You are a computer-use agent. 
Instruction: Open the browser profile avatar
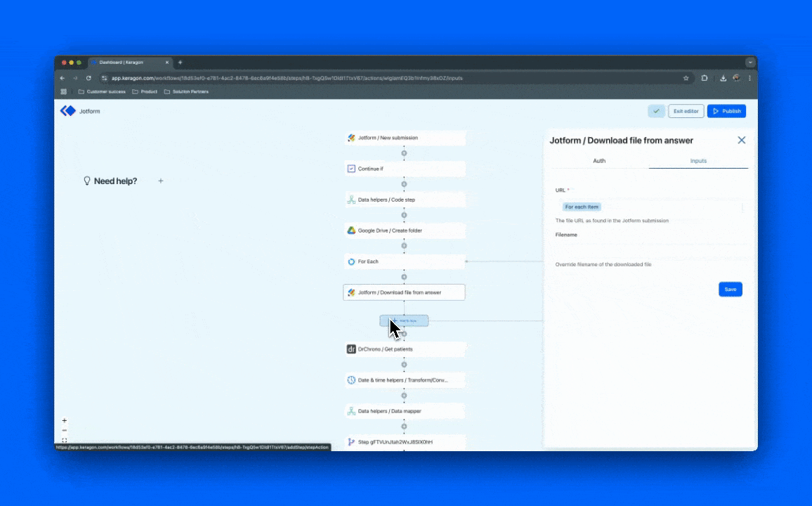[x=736, y=78]
